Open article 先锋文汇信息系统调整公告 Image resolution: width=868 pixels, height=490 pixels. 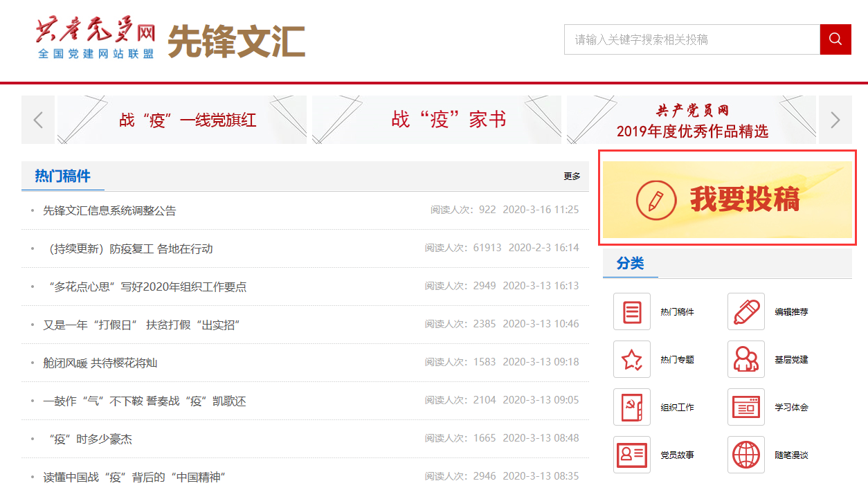coord(109,210)
